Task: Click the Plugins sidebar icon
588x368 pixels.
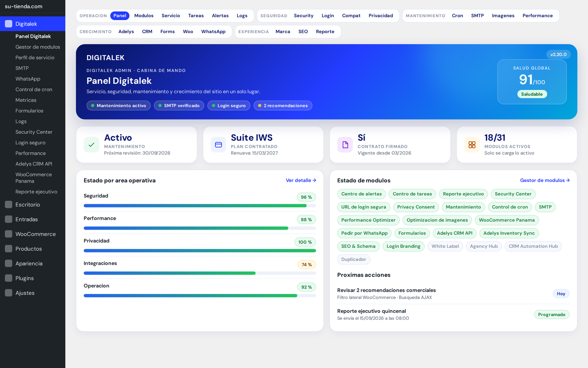Action: (x=8, y=278)
